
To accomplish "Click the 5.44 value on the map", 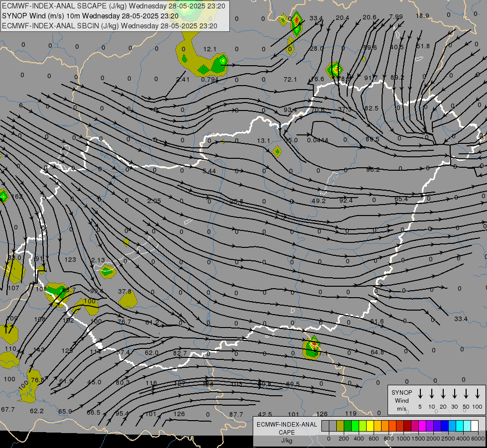I will click(209, 171).
